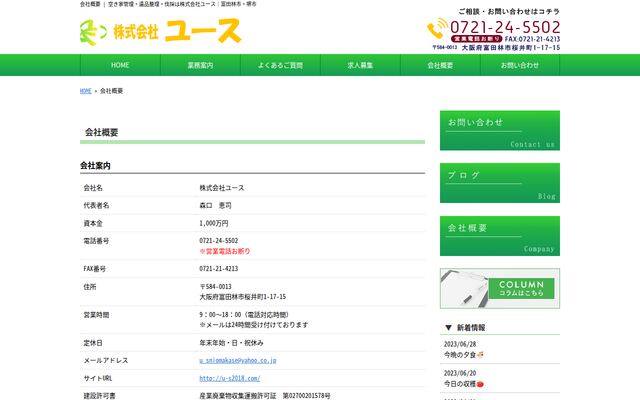
Task: Click the header FAX:0721-21-4213 text
Action: pos(532,39)
